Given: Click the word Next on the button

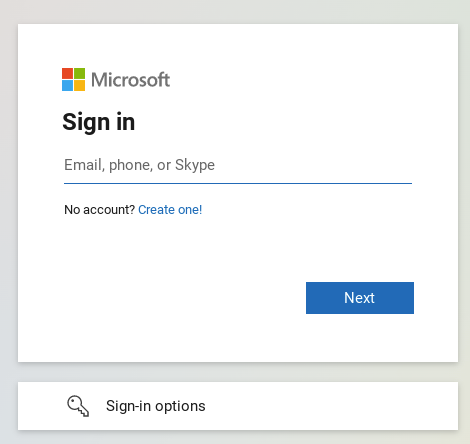Looking at the screenshot, I should (359, 298).
